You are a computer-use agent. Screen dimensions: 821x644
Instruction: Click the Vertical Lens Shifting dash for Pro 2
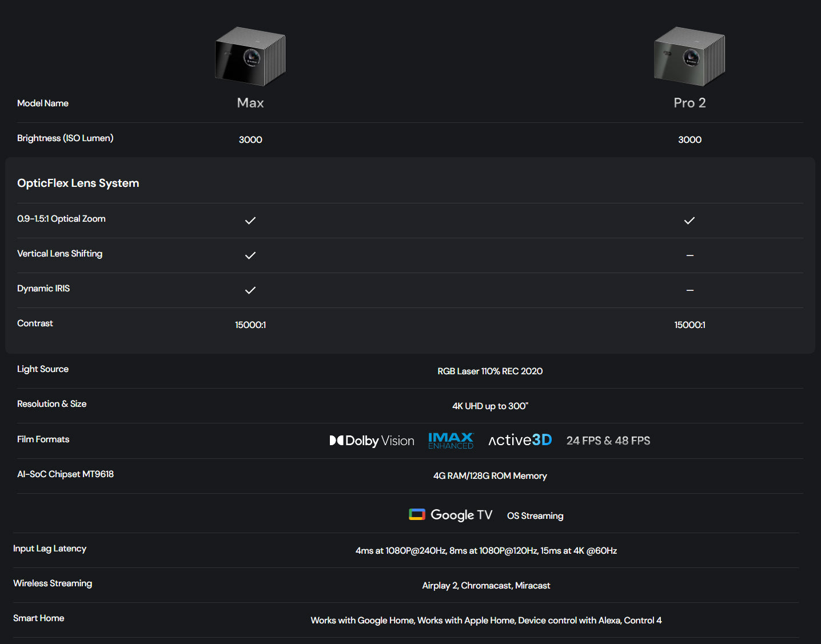point(690,255)
